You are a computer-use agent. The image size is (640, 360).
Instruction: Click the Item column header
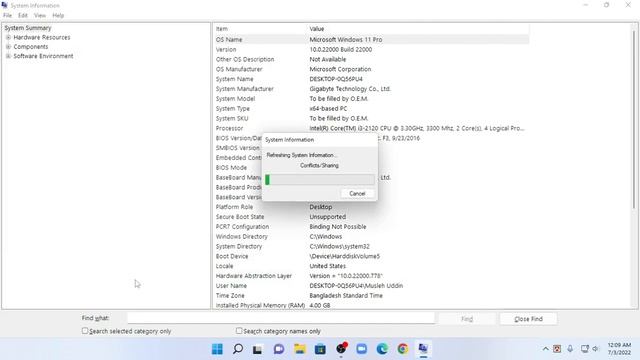pos(260,29)
